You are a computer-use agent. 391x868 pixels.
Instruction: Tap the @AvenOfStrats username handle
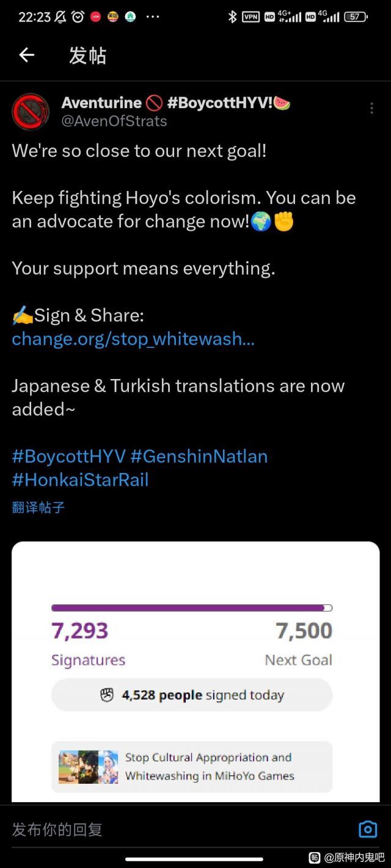pos(114,121)
